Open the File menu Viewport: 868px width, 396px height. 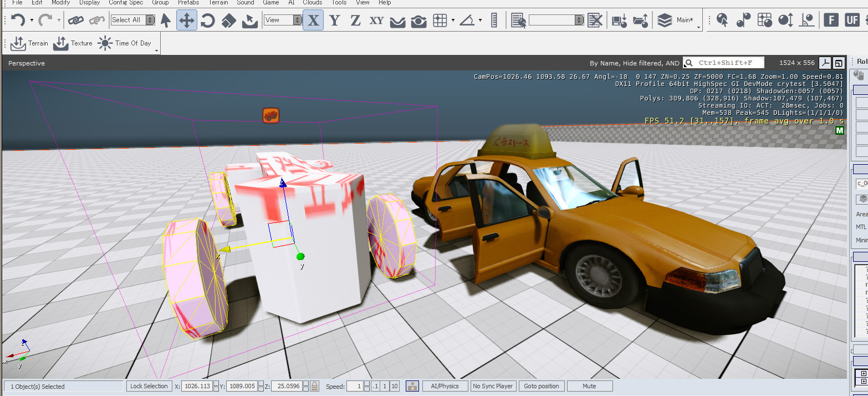[17, 3]
